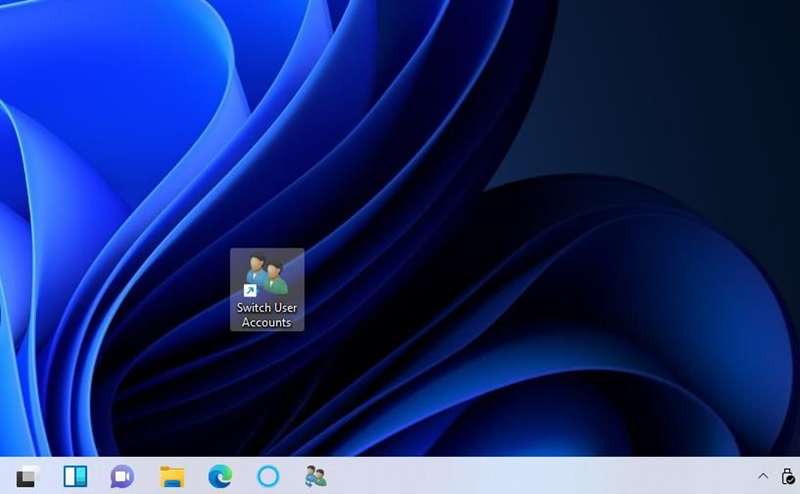Select the Switch User Accounts desktop shortcut image
The image size is (800, 494).
(x=267, y=275)
